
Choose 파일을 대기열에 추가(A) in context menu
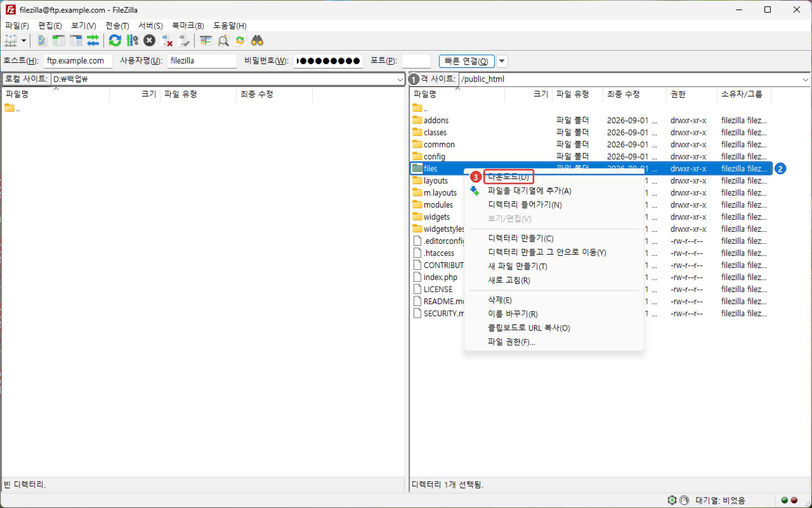pyautogui.click(x=553, y=191)
